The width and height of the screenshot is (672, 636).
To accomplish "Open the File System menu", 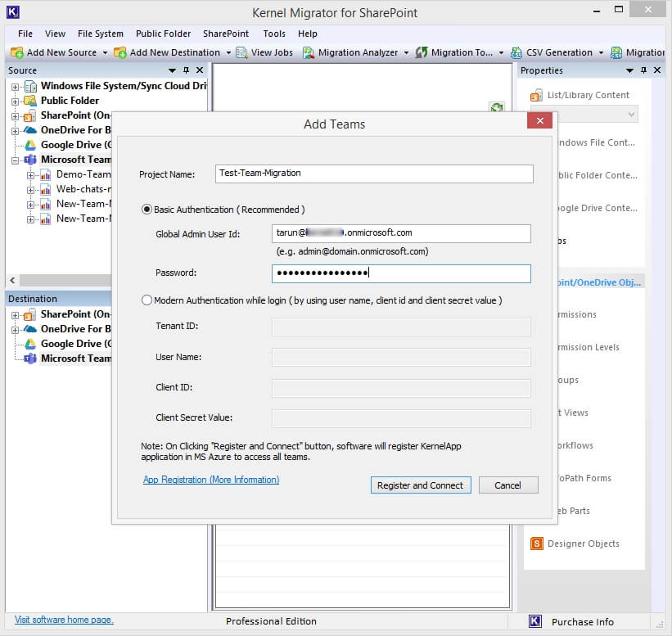I will [x=101, y=34].
